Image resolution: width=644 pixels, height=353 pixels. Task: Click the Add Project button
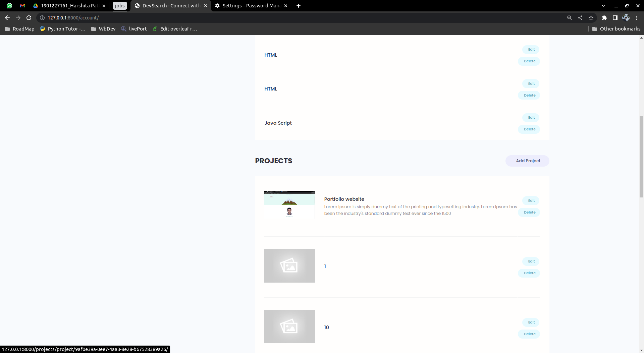point(527,161)
